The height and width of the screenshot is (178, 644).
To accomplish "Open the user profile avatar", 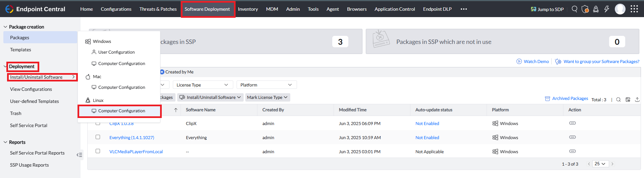I will (x=620, y=9).
